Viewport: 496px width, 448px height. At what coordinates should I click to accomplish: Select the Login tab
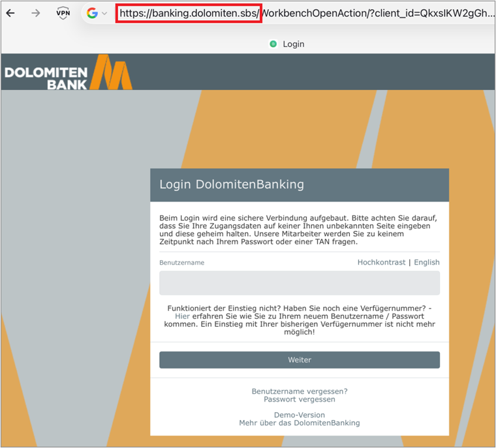click(287, 44)
